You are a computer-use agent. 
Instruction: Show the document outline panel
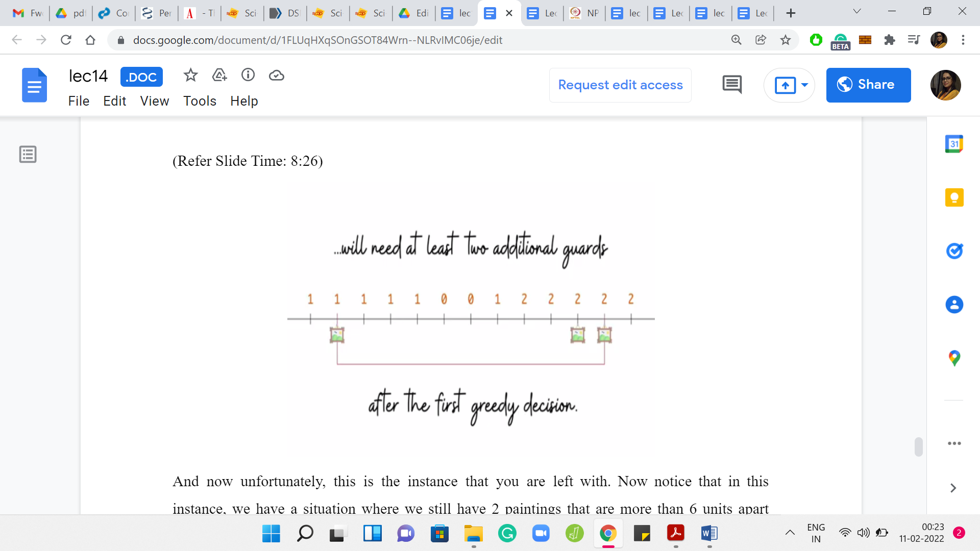28,154
